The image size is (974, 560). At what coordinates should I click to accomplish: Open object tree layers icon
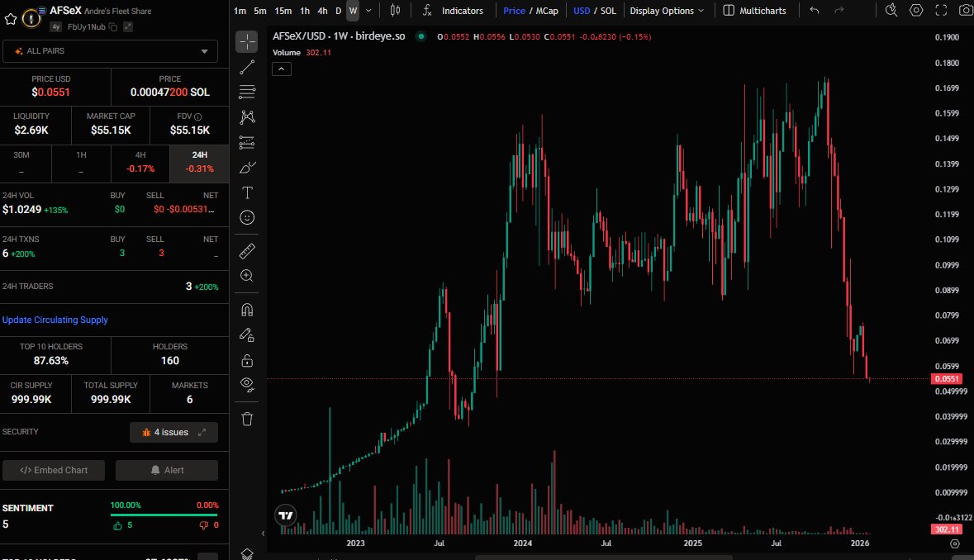[x=247, y=553]
